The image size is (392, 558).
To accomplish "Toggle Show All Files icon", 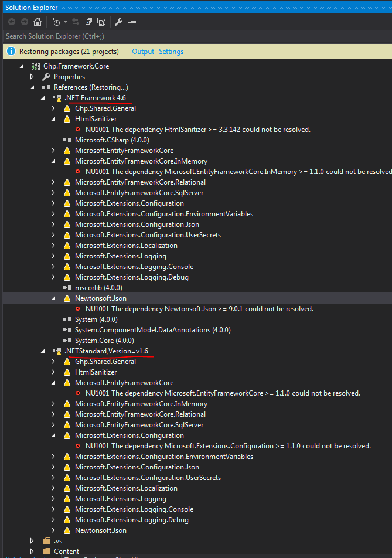I will click(x=101, y=22).
